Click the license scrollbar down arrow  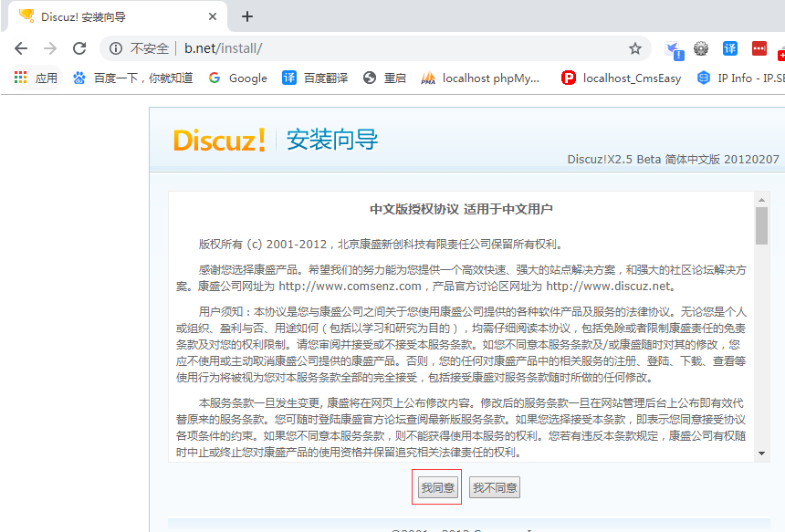point(761,454)
